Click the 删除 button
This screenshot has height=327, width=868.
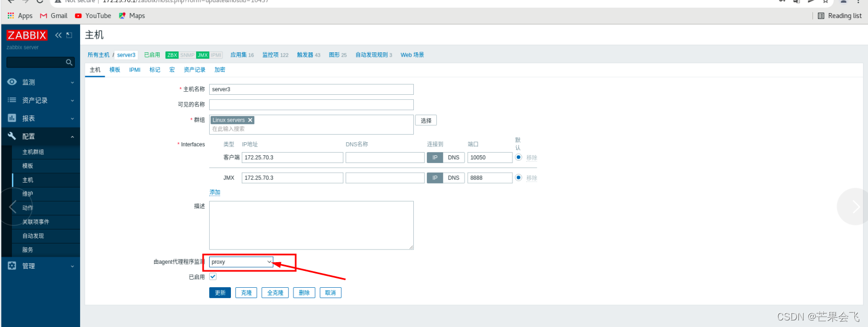[x=304, y=293]
